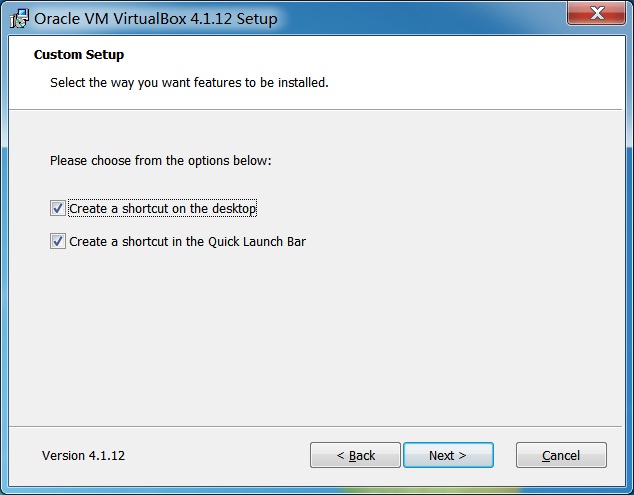
Task: Click the red X icon at top right
Action: click(597, 13)
